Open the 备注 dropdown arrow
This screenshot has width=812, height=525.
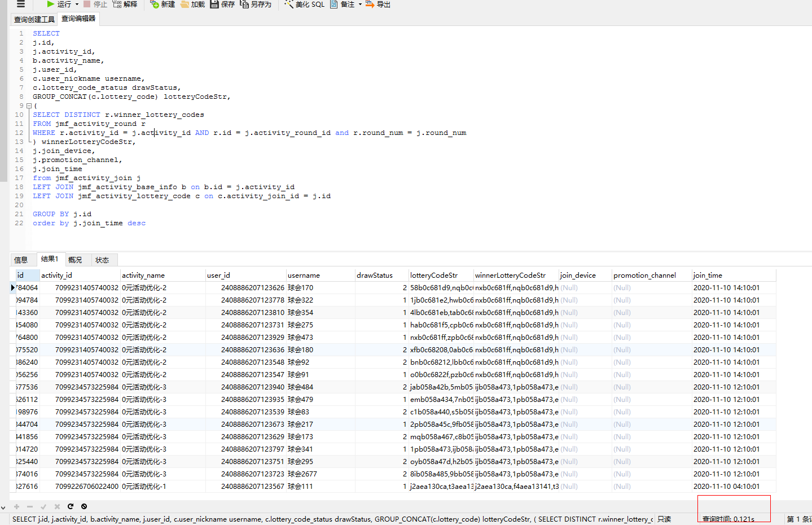[x=359, y=4]
